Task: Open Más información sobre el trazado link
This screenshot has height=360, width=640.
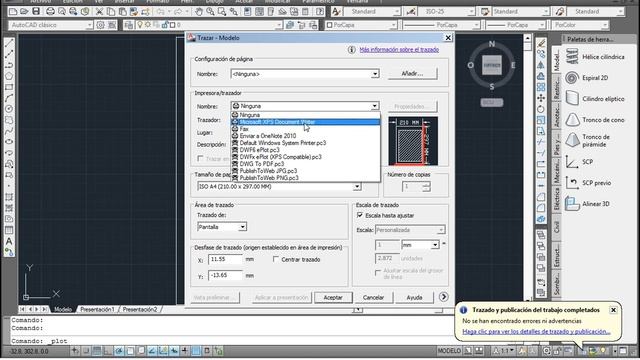Action: tap(399, 50)
